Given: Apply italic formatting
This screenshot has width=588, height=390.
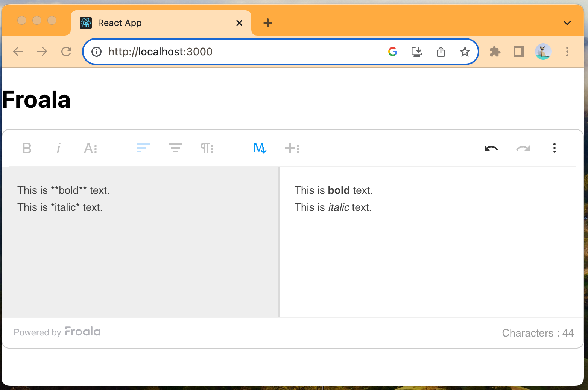Looking at the screenshot, I should (x=58, y=148).
